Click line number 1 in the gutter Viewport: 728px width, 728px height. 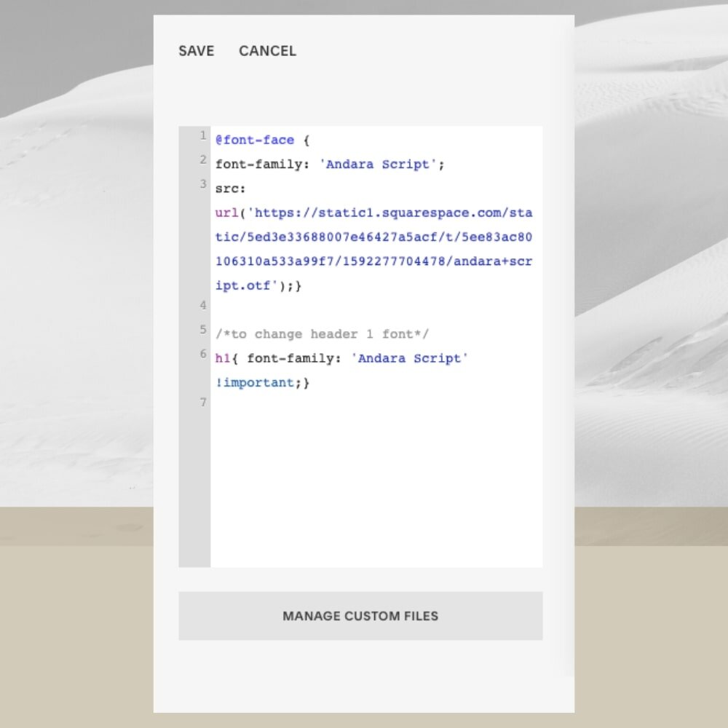(x=203, y=135)
